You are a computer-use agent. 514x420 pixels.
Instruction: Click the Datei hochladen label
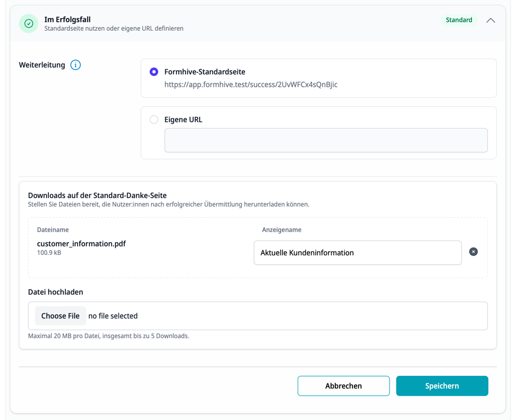(x=55, y=292)
